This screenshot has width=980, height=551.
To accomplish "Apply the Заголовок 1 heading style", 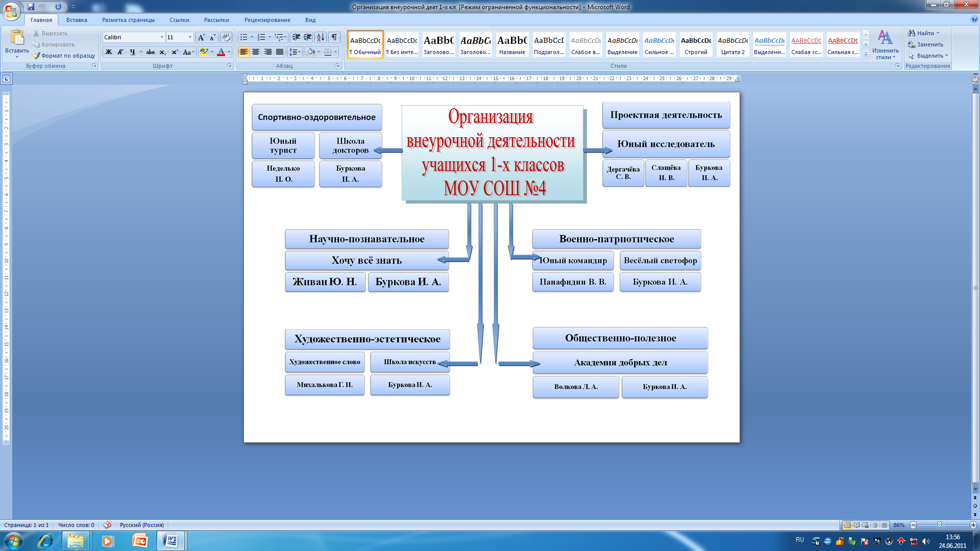I will [x=438, y=44].
